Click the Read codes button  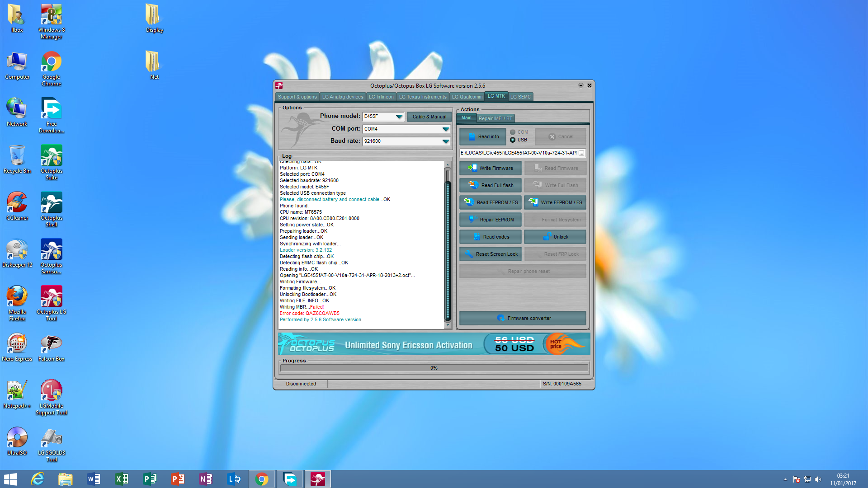(491, 237)
